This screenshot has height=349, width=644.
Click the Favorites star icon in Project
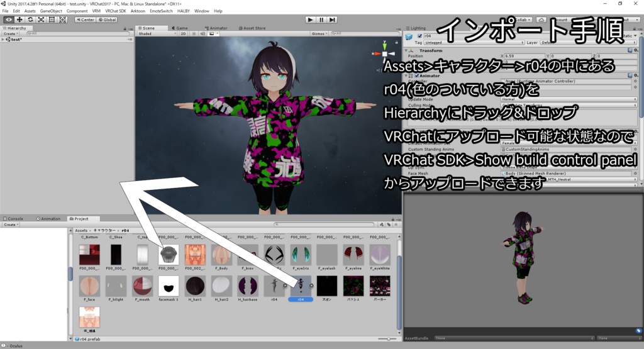click(x=396, y=224)
